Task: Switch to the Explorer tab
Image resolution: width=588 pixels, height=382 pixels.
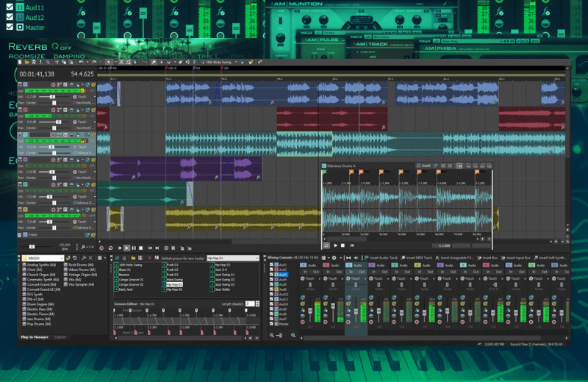Action: [x=60, y=336]
